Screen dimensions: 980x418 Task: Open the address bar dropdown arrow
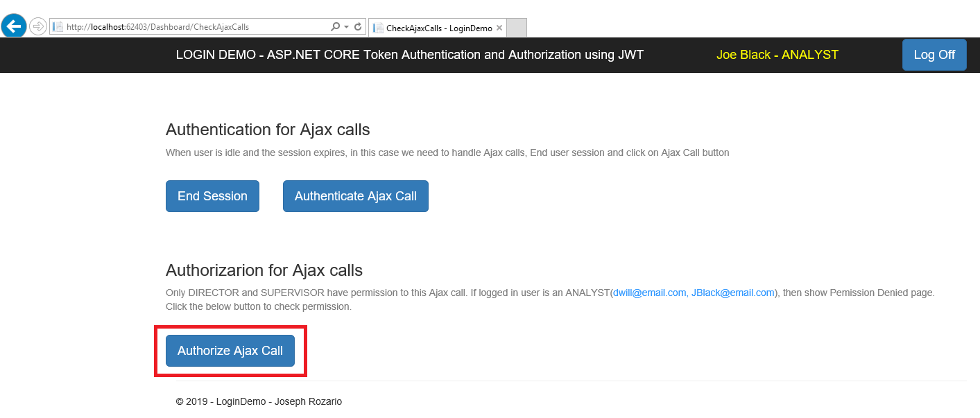point(346,27)
